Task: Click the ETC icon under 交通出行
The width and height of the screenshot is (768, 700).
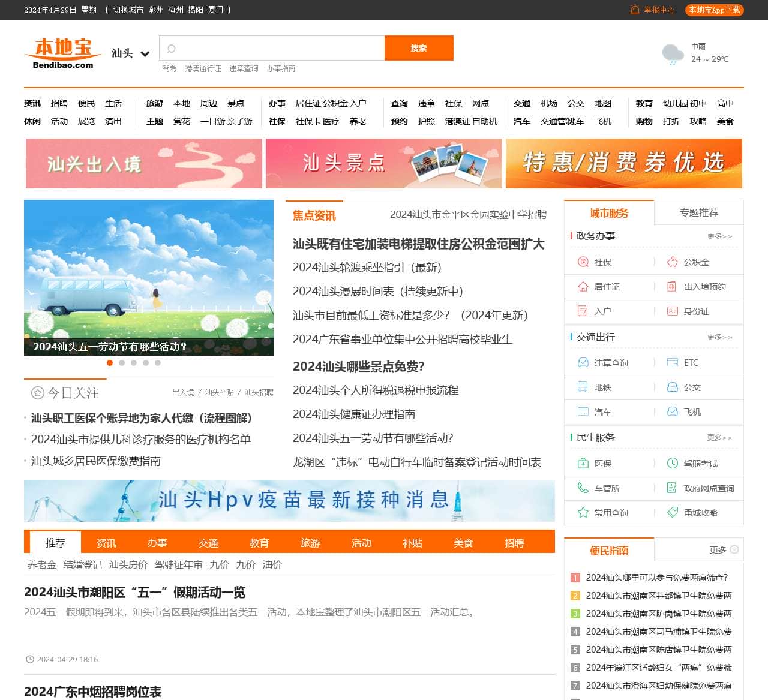Action: (x=673, y=363)
